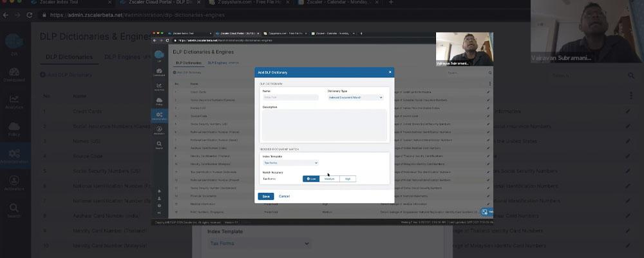Open Analytics in background window sidebar
The width and height of the screenshot is (644, 258).
(x=14, y=102)
